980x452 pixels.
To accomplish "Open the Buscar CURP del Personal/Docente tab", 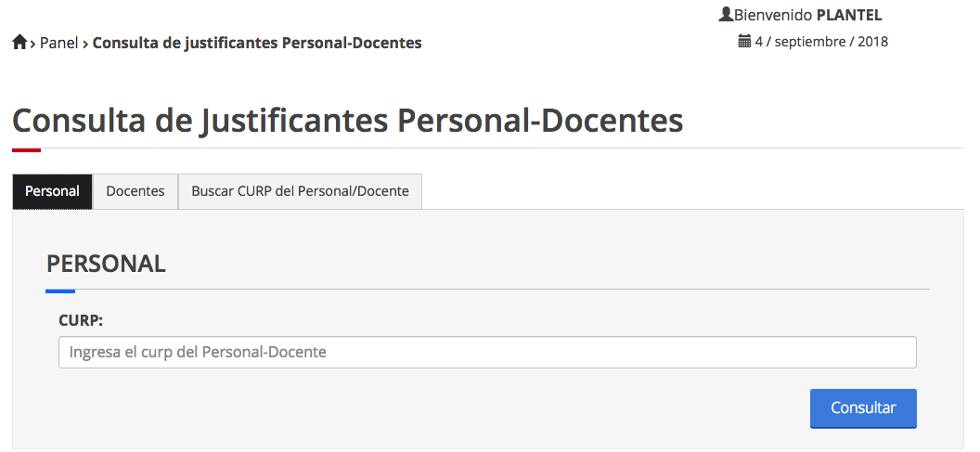I will (x=300, y=191).
